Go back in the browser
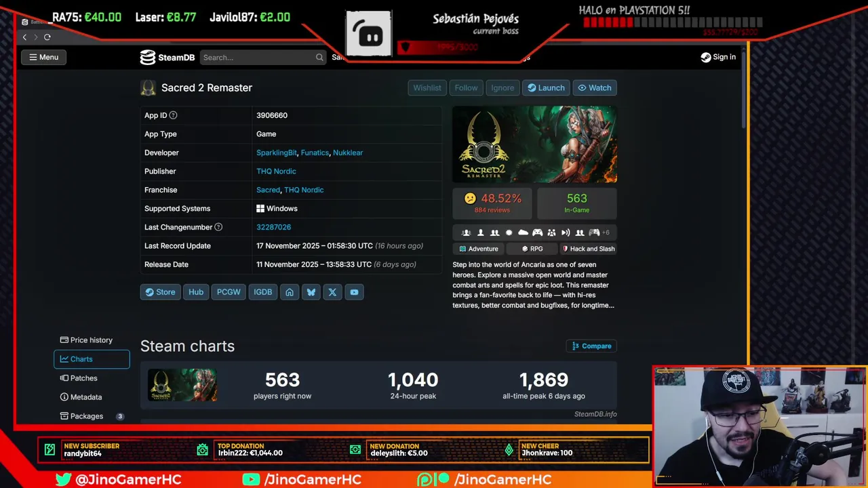The height and width of the screenshot is (488, 868). click(x=24, y=37)
